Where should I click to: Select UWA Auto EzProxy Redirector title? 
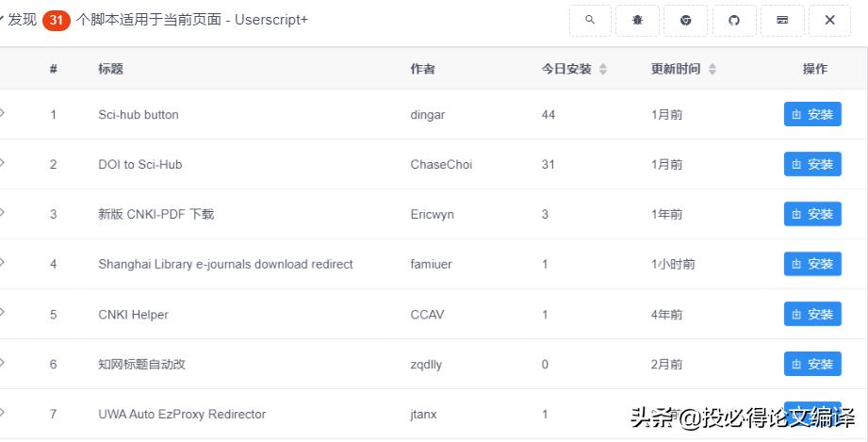(x=182, y=415)
